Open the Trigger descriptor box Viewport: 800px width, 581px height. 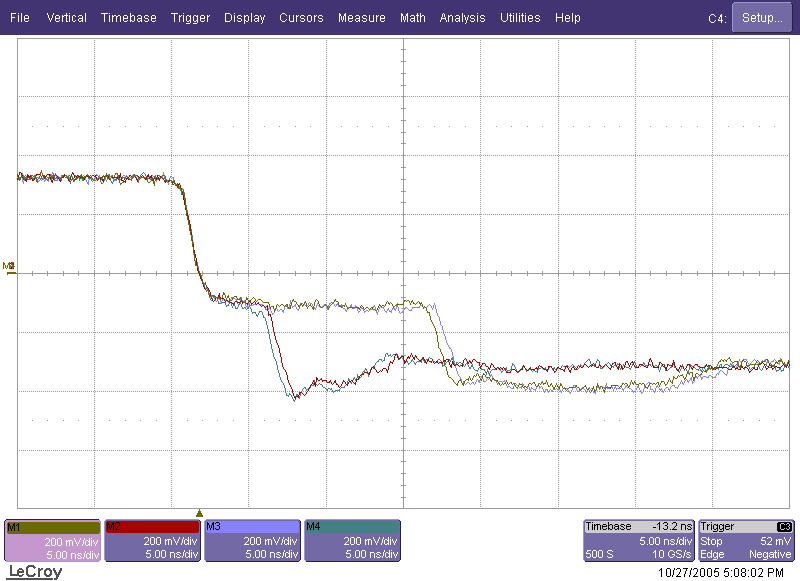pyautogui.click(x=747, y=540)
